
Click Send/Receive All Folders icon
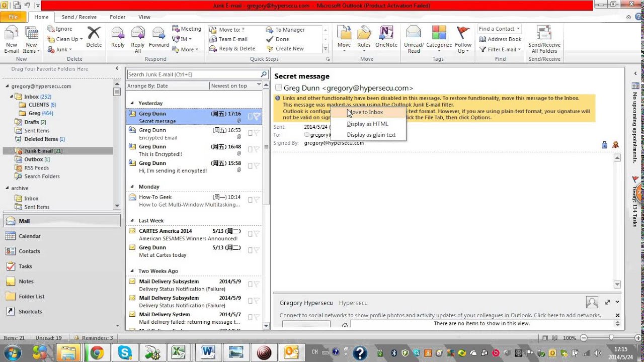click(x=544, y=33)
